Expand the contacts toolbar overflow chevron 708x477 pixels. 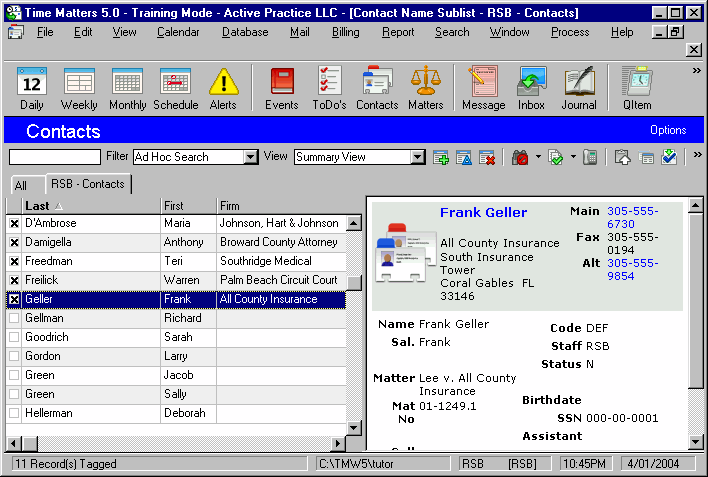click(698, 154)
